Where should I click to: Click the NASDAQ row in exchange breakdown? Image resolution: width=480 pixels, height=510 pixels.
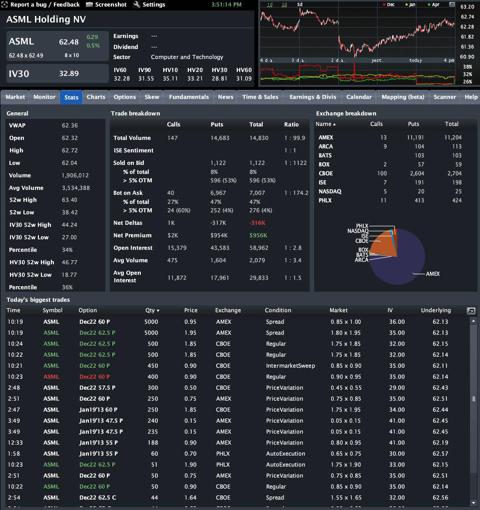point(395,191)
